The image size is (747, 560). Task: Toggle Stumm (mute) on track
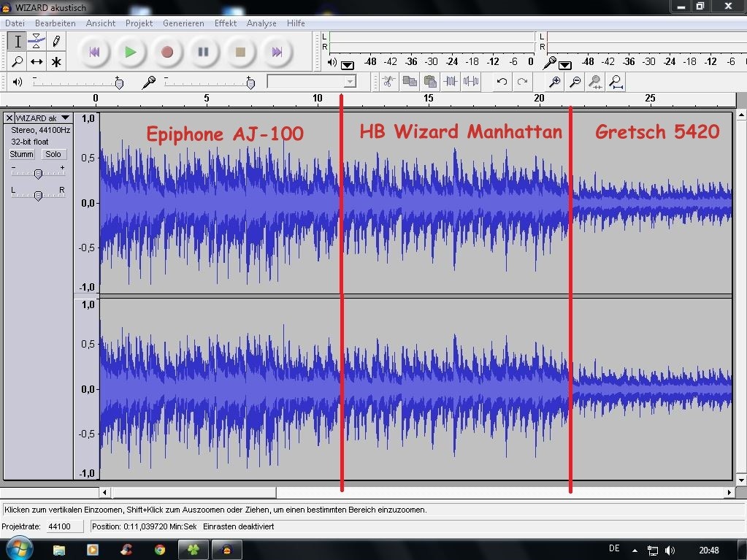[21, 154]
